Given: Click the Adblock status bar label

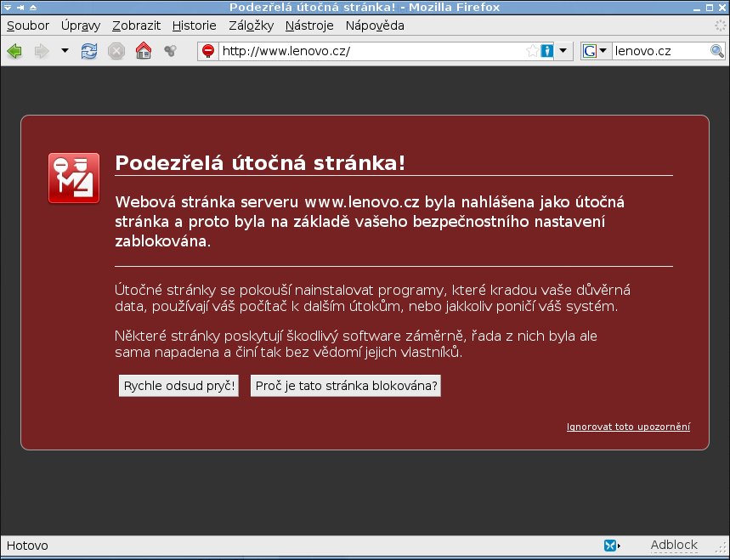Looking at the screenshot, I should coord(674,545).
